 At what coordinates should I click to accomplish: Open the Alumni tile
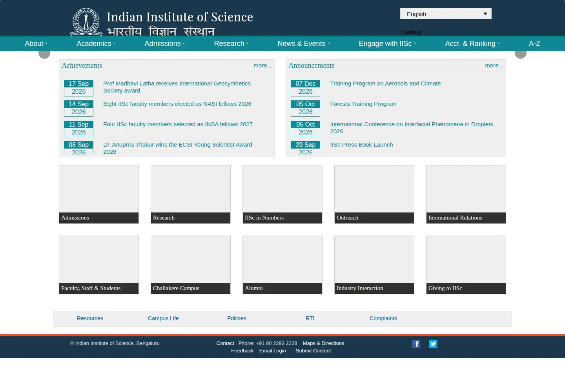[x=282, y=265]
